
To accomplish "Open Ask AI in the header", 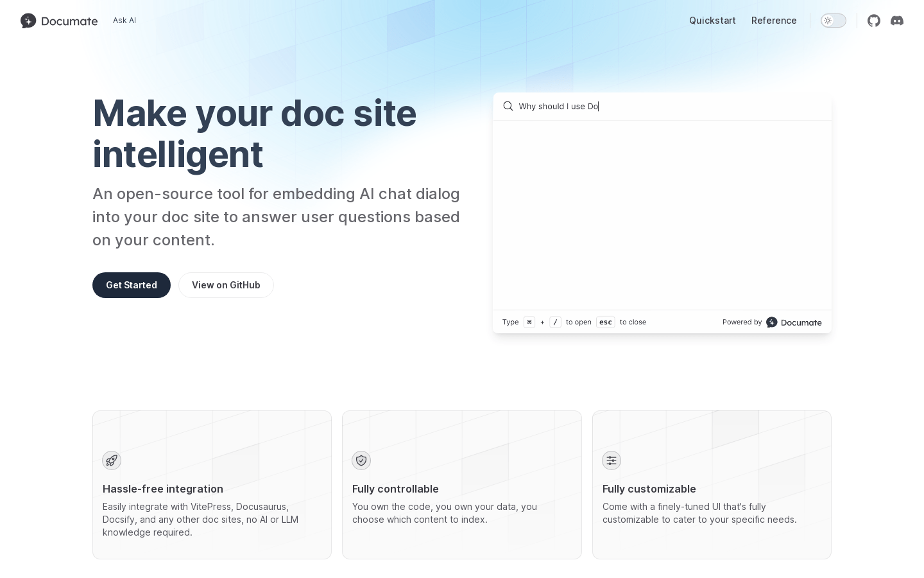I will coord(124,21).
